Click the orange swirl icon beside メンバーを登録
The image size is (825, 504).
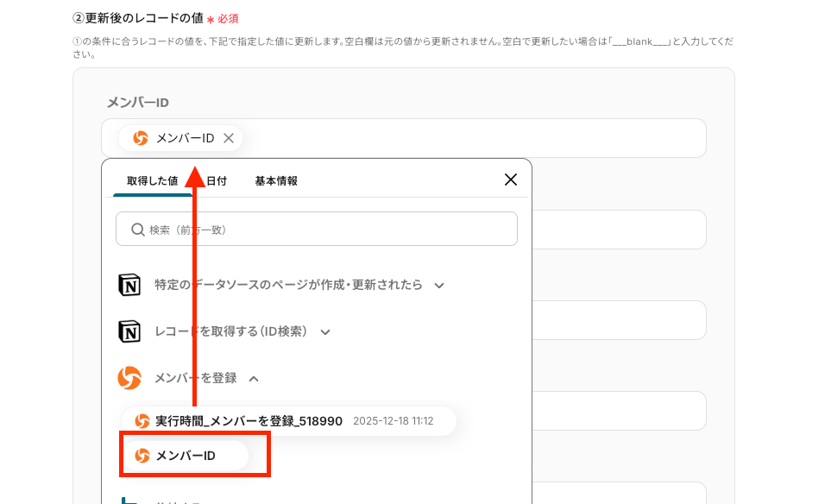point(129,378)
